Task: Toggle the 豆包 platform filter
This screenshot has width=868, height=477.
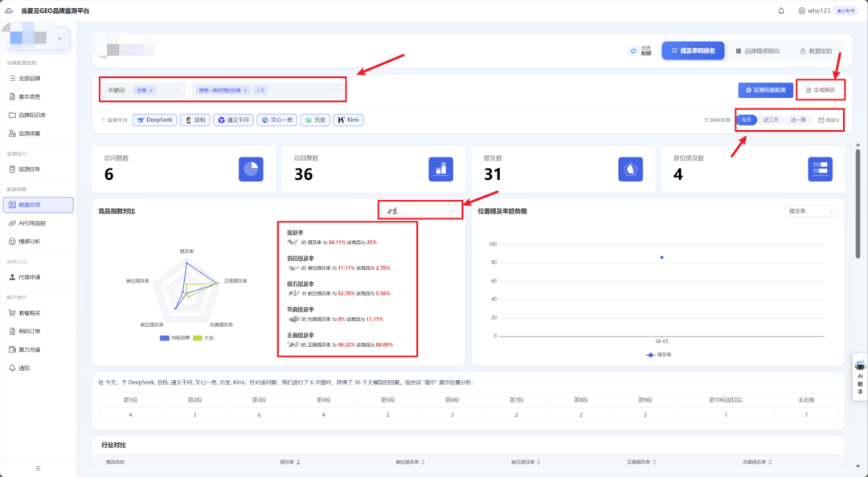Action: (x=194, y=120)
